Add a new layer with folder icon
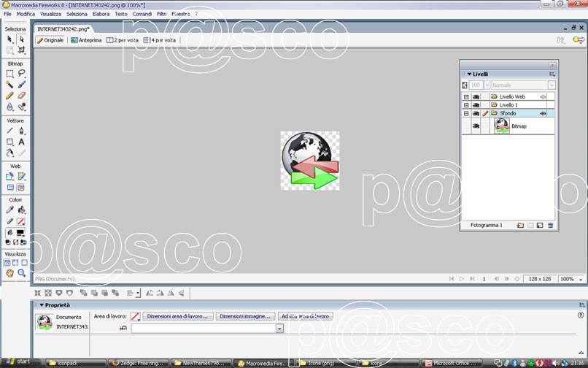This screenshot has width=588, height=368. tap(520, 226)
